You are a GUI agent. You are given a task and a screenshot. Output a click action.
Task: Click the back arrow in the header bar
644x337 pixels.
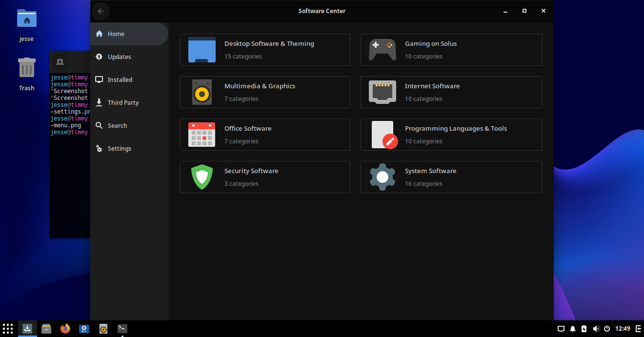point(101,11)
